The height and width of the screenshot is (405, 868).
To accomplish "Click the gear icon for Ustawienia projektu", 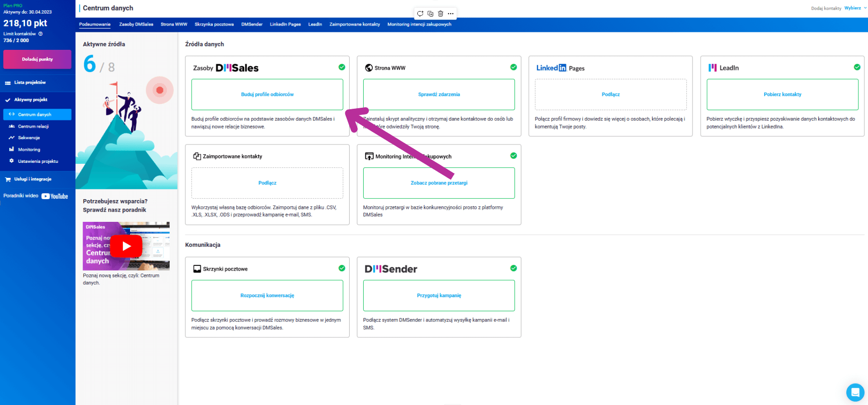I will point(12,161).
